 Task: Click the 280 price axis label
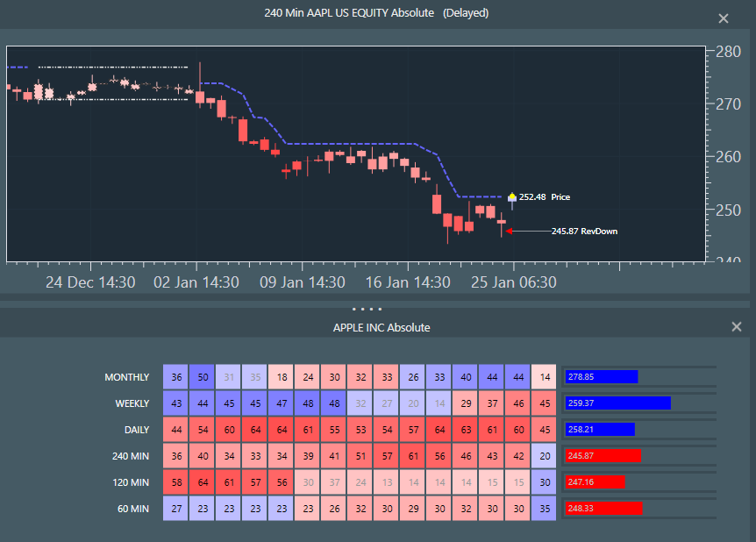tap(728, 52)
